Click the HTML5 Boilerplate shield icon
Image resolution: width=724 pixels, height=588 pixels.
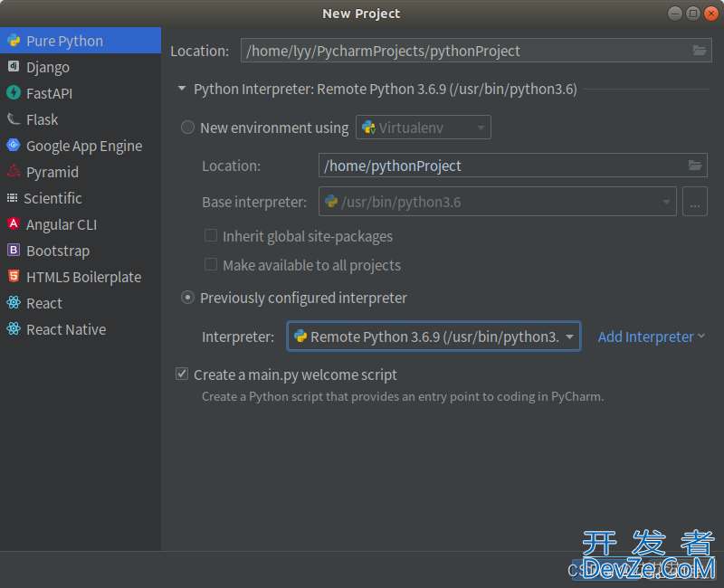pyautogui.click(x=14, y=277)
